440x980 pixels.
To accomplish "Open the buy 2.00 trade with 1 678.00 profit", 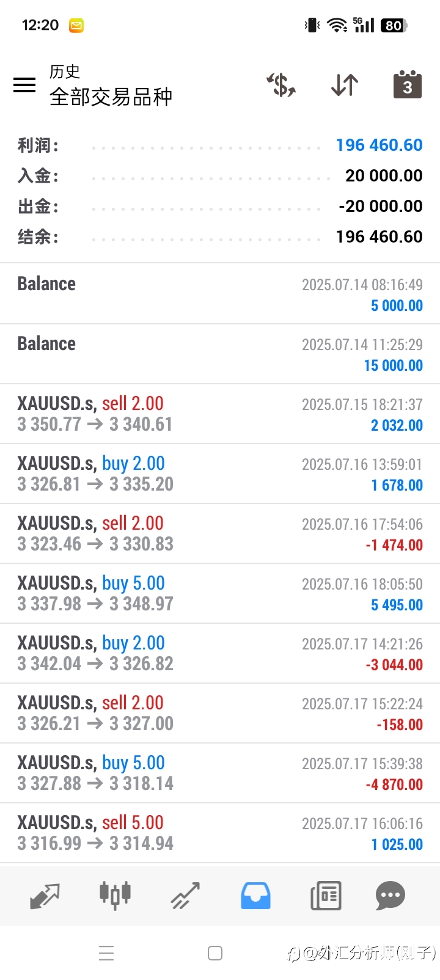I will coord(220,474).
